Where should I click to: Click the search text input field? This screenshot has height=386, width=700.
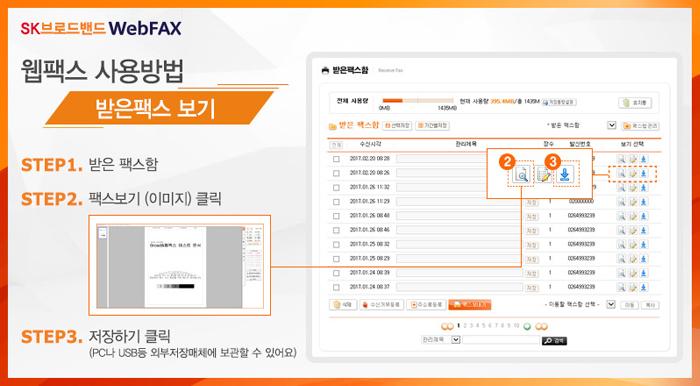(500, 340)
